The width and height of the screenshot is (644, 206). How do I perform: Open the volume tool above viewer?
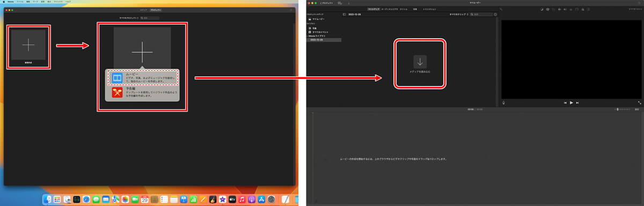565,10
